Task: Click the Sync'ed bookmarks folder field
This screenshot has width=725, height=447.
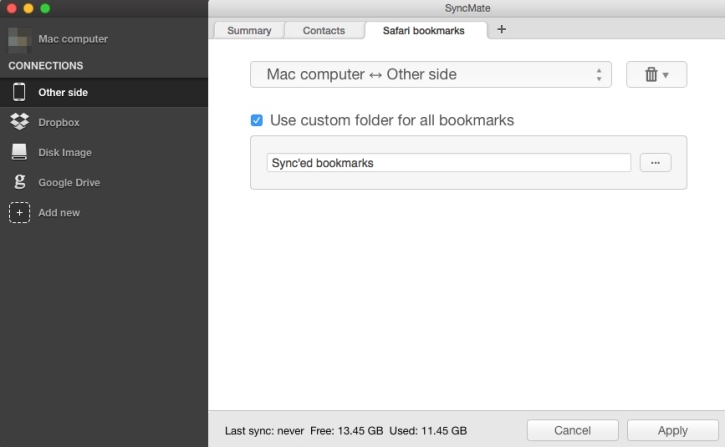Action: click(449, 163)
